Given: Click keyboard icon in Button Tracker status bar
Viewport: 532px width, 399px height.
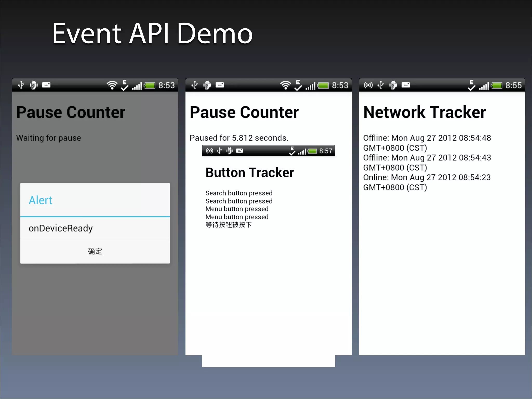Looking at the screenshot, I should [x=240, y=150].
